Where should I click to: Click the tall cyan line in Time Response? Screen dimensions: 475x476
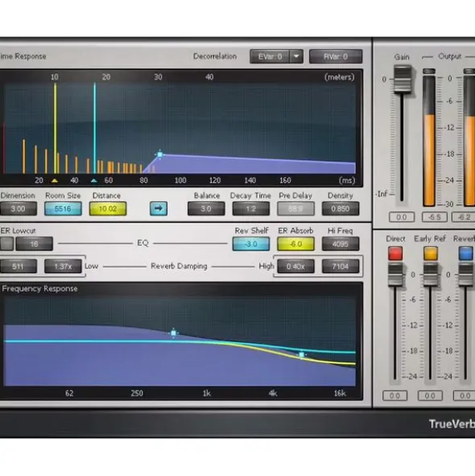pyautogui.click(x=95, y=128)
